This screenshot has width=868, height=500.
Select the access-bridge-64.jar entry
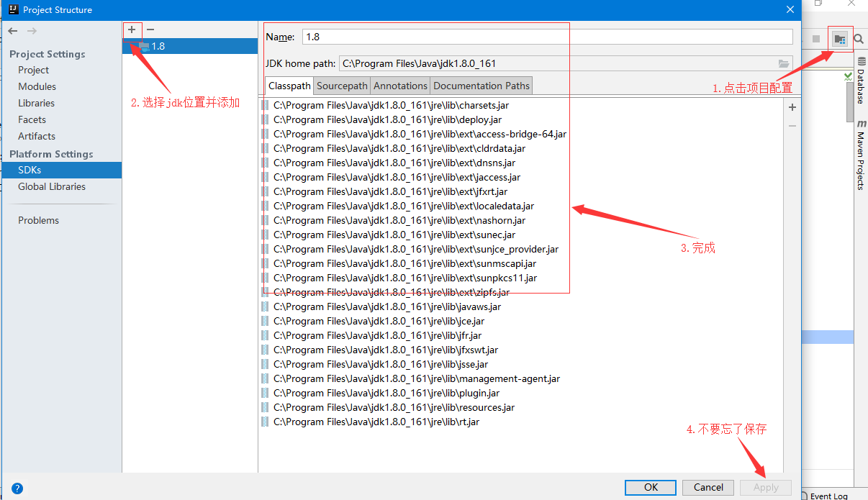point(521,134)
